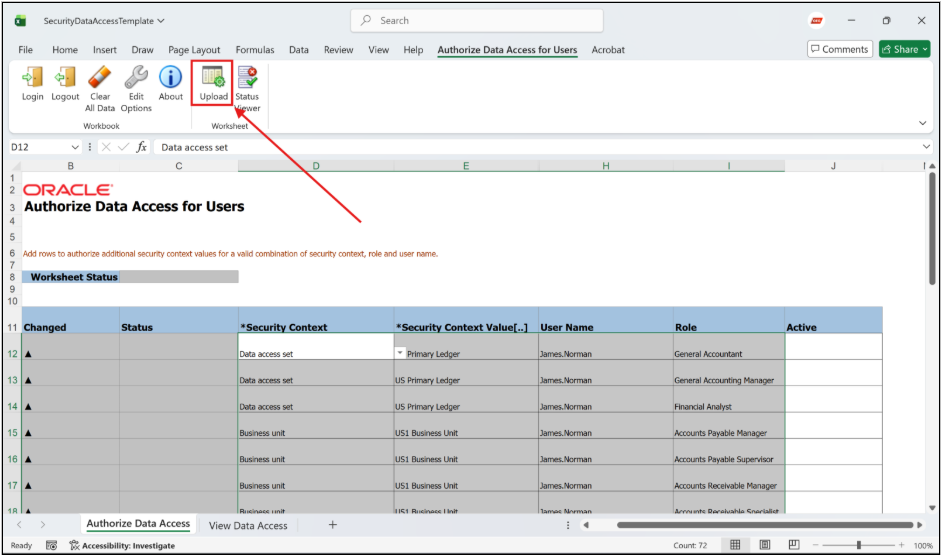Select row 15 header
The image size is (942, 558).
pos(13,432)
